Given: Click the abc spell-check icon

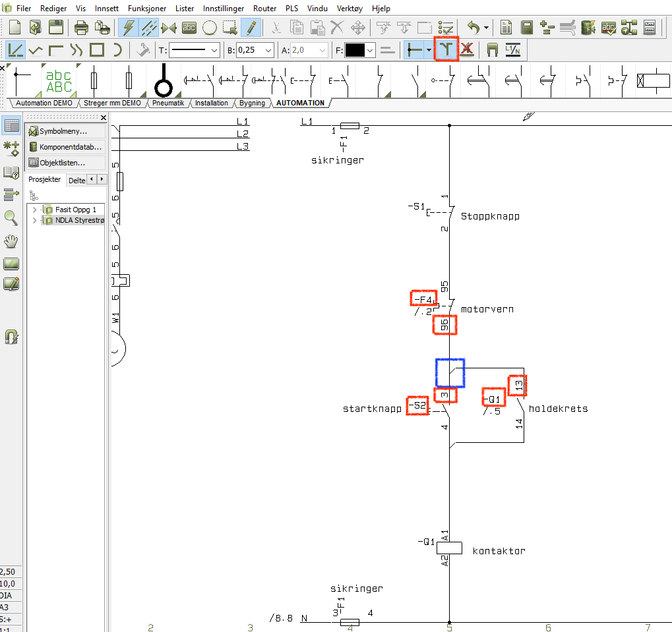Looking at the screenshot, I should pyautogui.click(x=609, y=28).
